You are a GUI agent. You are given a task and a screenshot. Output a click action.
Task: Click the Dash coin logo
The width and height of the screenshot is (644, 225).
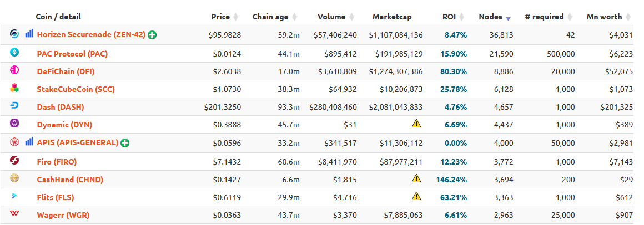coord(14,106)
